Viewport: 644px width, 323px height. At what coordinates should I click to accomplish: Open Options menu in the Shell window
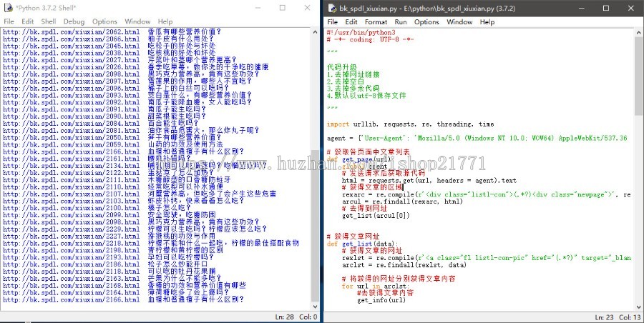pyautogui.click(x=104, y=21)
